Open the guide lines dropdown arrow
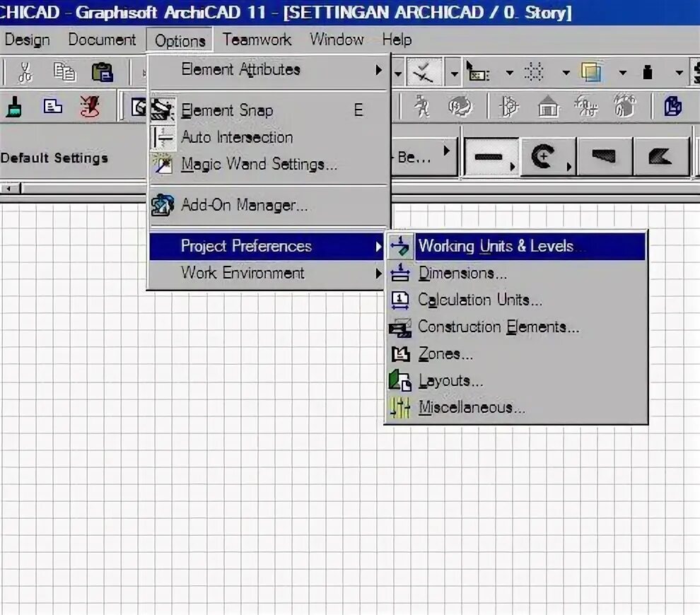Viewport: 700px width, 615px height. (454, 73)
